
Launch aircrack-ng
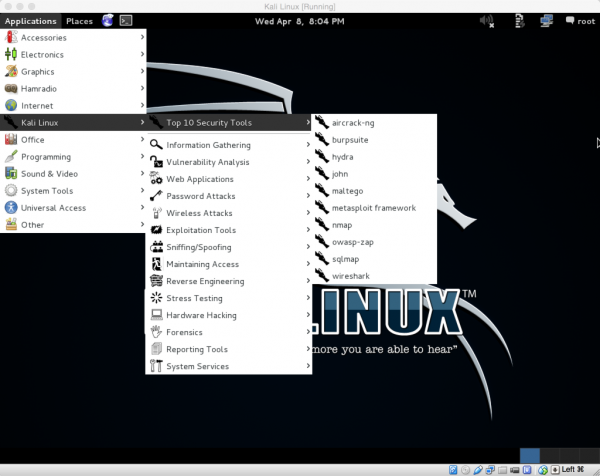[375, 123]
